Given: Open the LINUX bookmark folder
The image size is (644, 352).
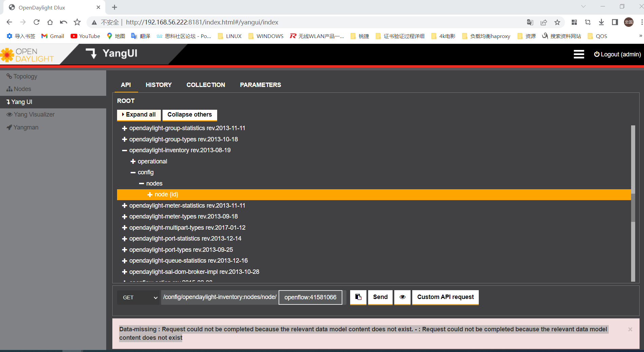Looking at the screenshot, I should (230, 36).
